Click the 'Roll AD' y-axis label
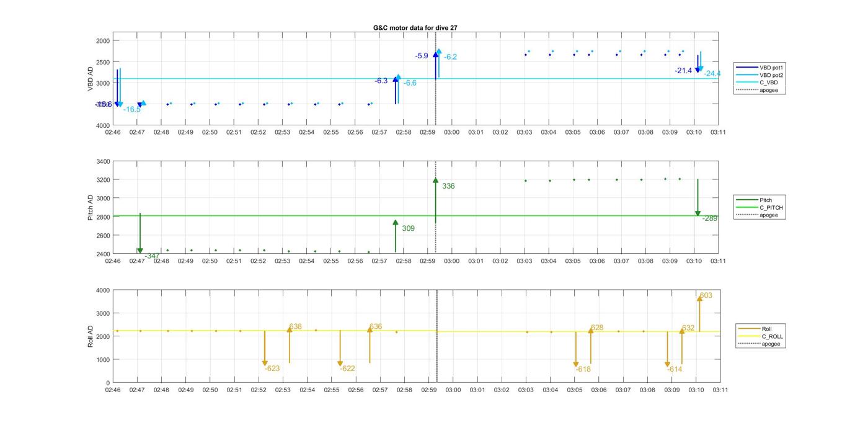Screen dimensions: 868x430 (91, 336)
